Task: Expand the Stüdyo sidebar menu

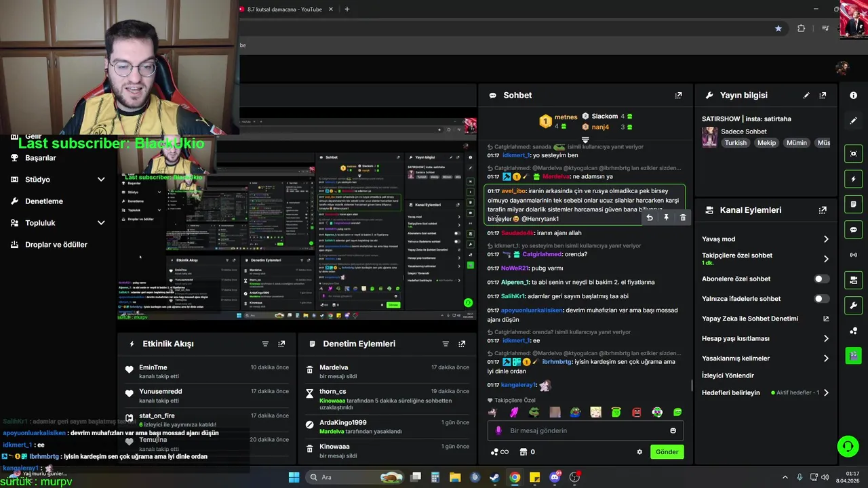Action: coord(101,180)
